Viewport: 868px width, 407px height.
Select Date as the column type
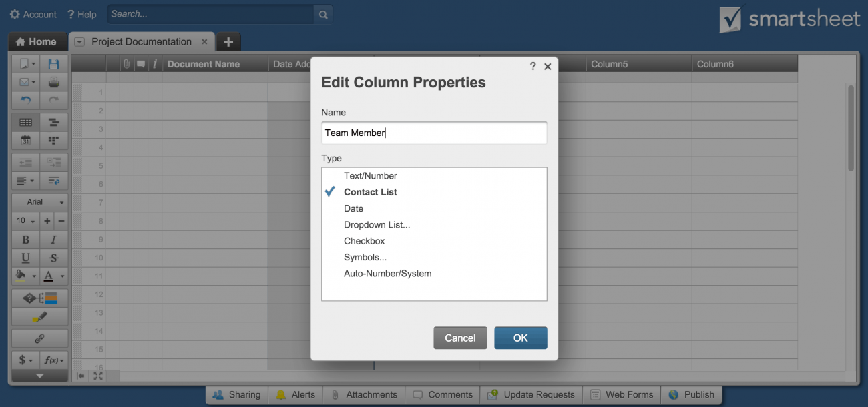click(x=353, y=208)
